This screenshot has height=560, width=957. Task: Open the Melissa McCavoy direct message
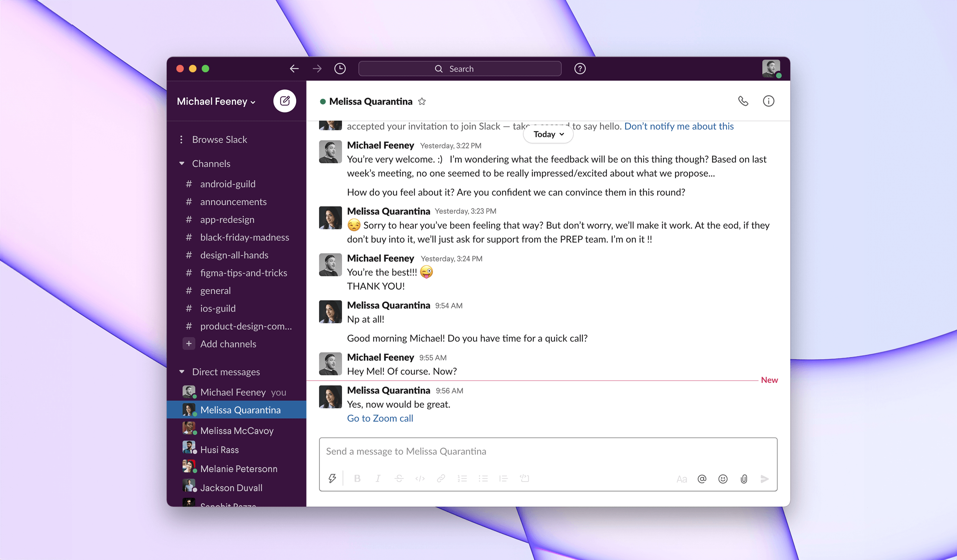click(x=237, y=430)
